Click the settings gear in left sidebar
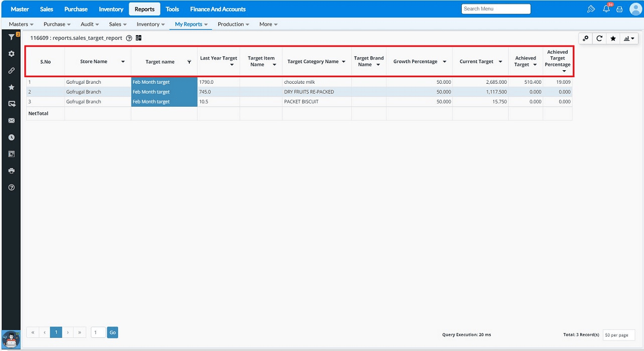Screen dimensions: 644x351 point(12,54)
